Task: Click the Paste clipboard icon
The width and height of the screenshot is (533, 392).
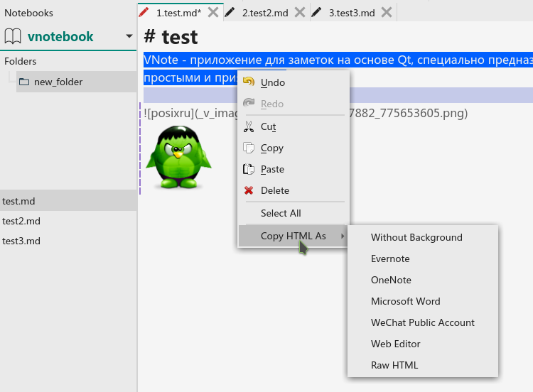Action: pyautogui.click(x=249, y=169)
